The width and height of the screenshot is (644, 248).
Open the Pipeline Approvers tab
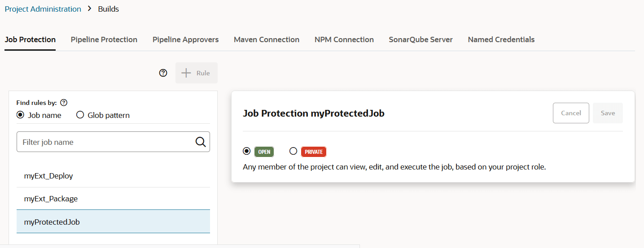point(185,39)
